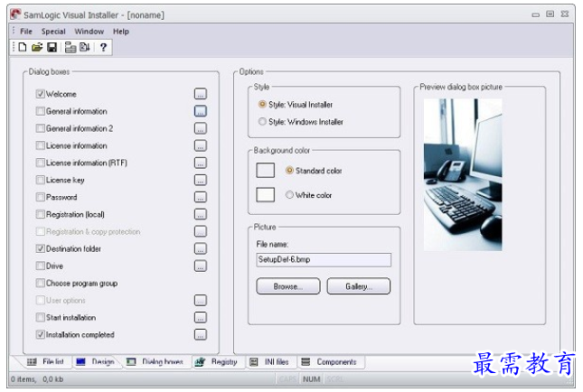Screen dimensions: 583x392
Task: Click the Standard color swatch box
Action: (266, 170)
